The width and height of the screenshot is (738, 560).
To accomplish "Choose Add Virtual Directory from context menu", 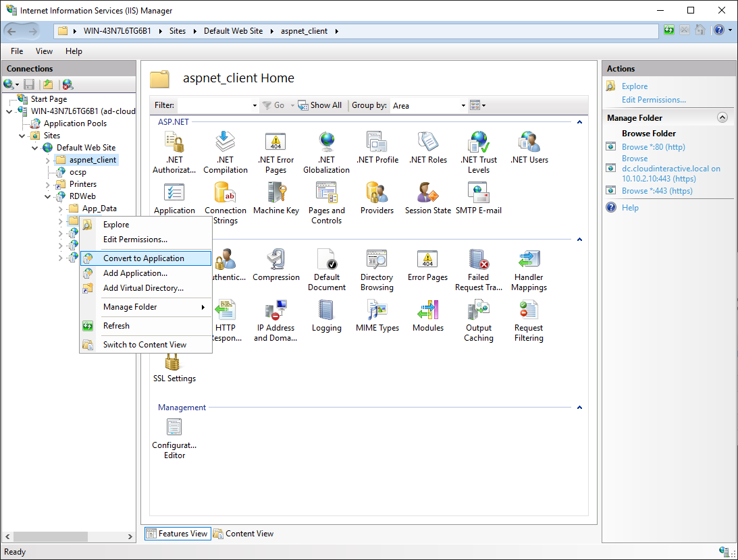I will click(x=146, y=288).
